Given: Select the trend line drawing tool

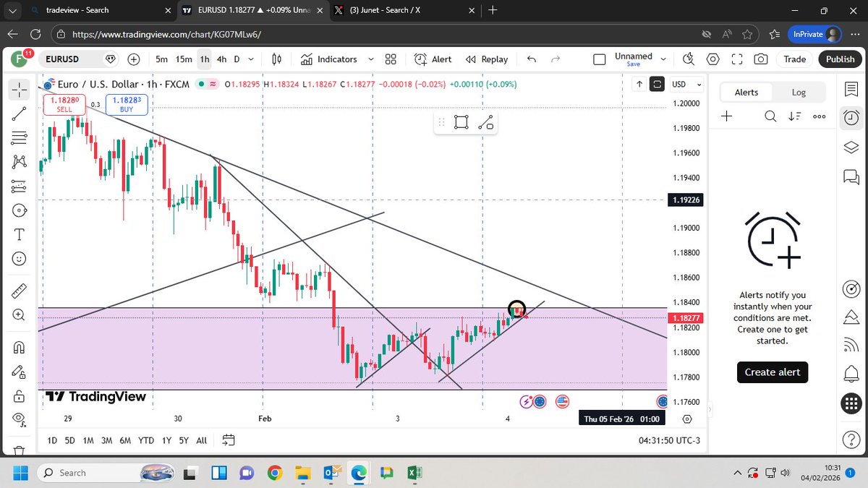Looking at the screenshot, I should [20, 113].
